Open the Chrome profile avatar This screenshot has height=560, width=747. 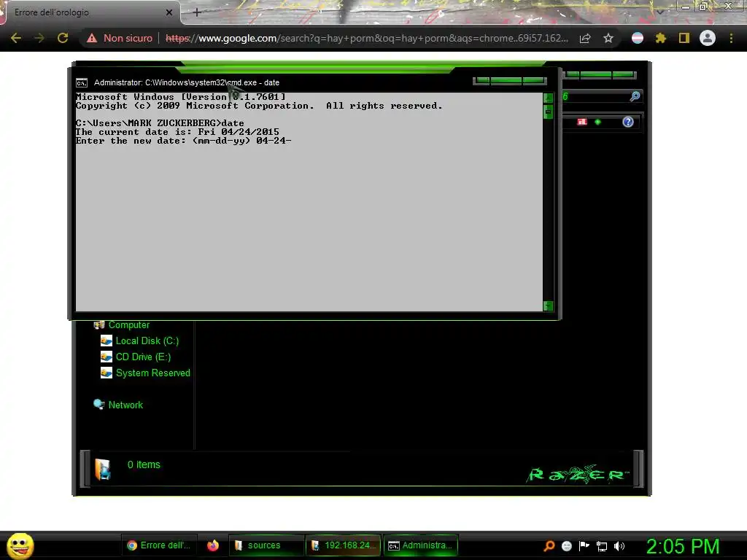[x=708, y=38]
